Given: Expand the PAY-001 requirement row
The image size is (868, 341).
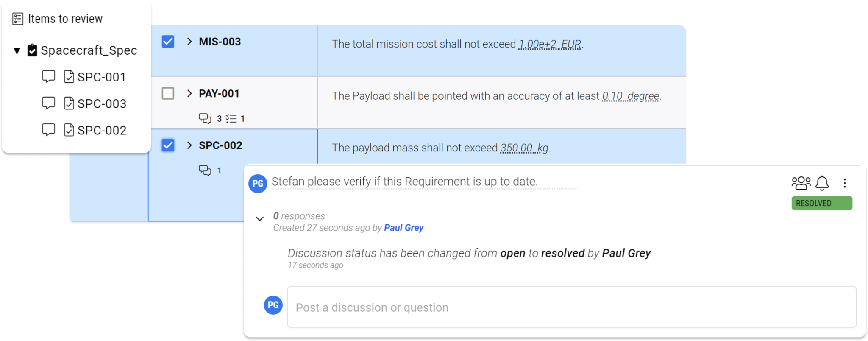Looking at the screenshot, I should click(189, 93).
